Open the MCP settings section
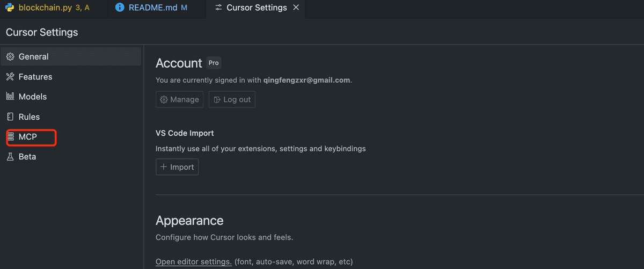The height and width of the screenshot is (269, 644). coord(71,137)
